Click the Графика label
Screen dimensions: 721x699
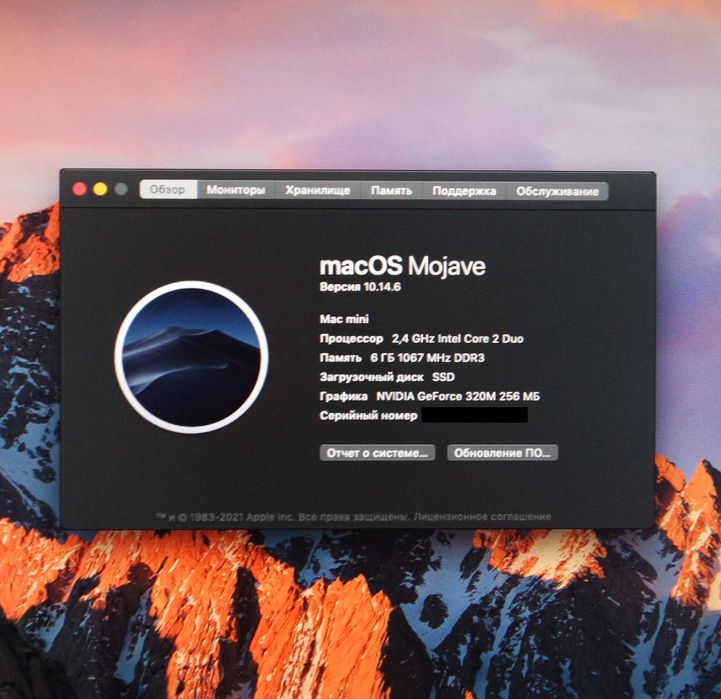343,396
